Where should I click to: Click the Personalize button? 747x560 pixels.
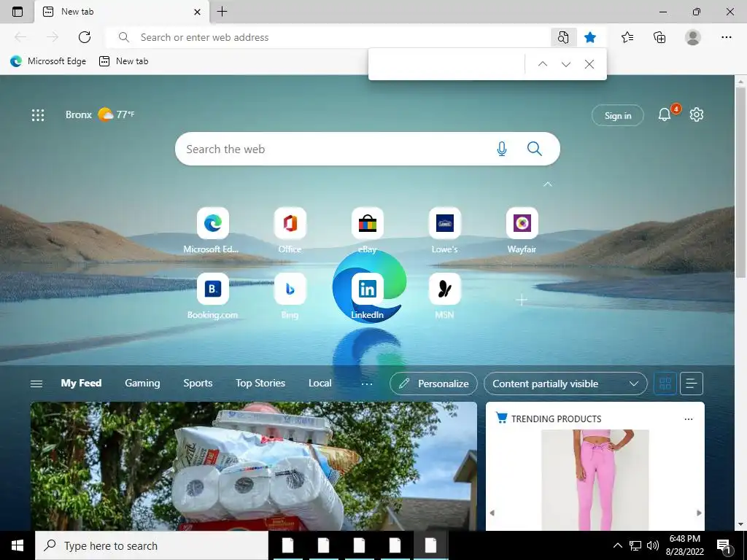point(433,384)
